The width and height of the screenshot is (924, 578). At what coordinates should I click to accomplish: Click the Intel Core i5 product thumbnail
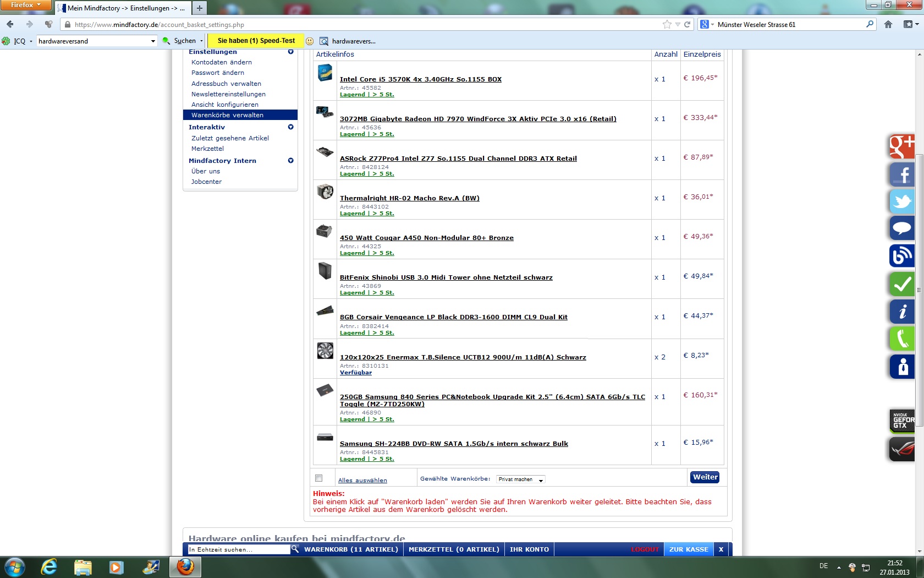tap(325, 73)
